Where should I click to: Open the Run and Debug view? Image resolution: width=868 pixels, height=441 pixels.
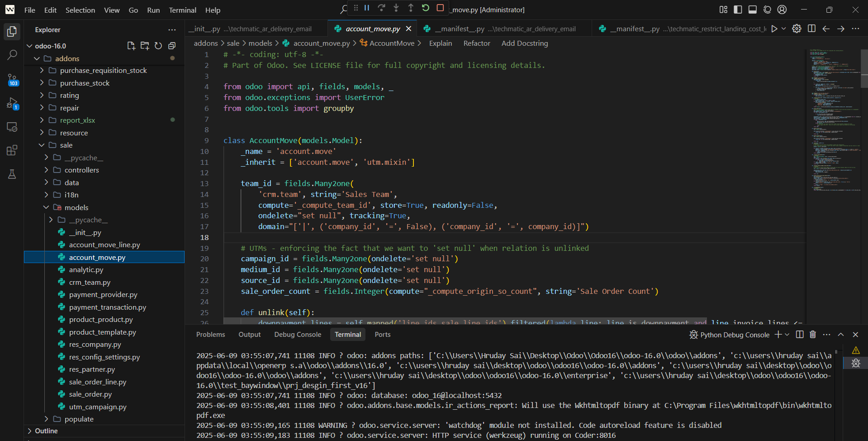(x=12, y=103)
